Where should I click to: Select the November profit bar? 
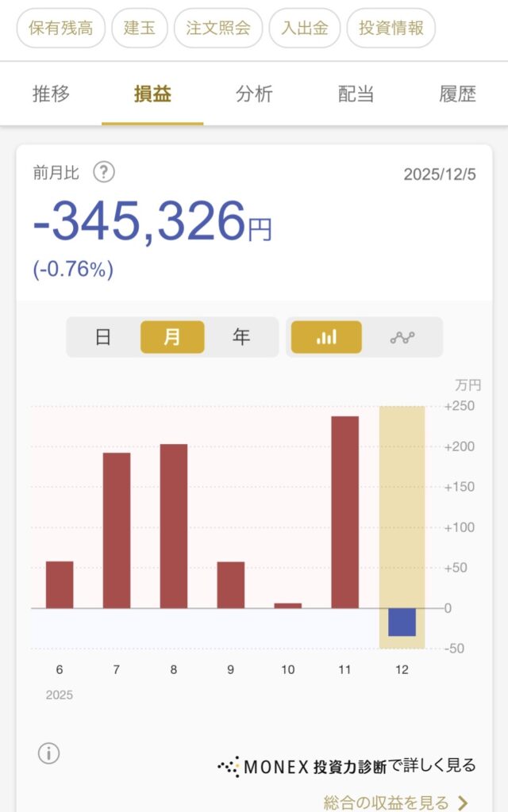(344, 511)
